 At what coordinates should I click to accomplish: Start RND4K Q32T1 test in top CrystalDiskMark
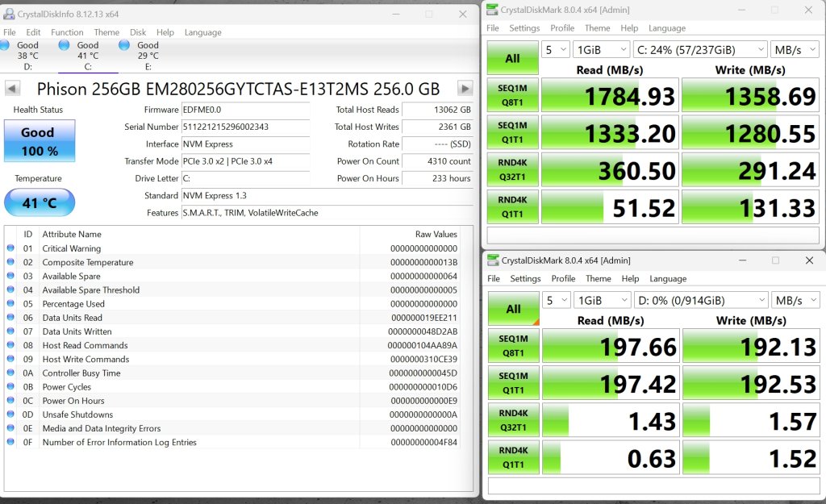512,169
